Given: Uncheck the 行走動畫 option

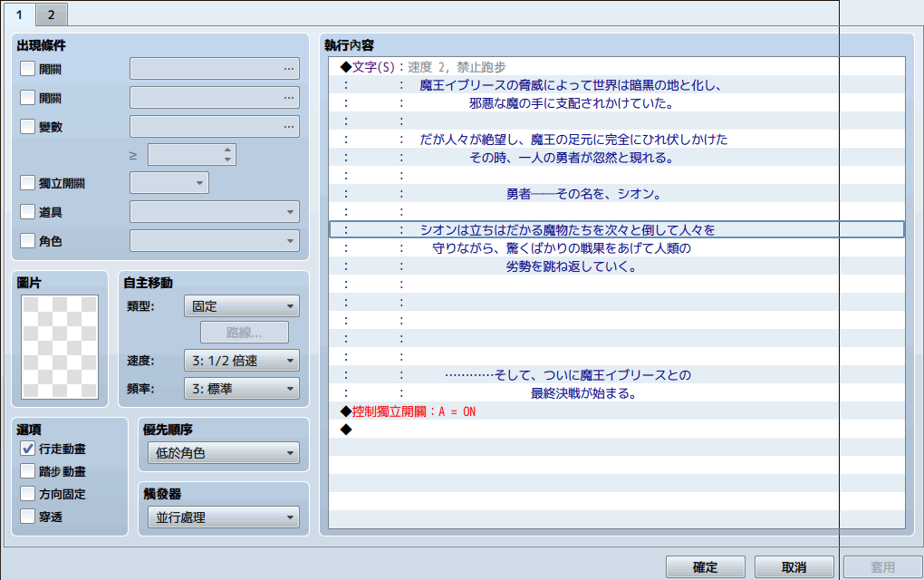Looking at the screenshot, I should [28, 449].
